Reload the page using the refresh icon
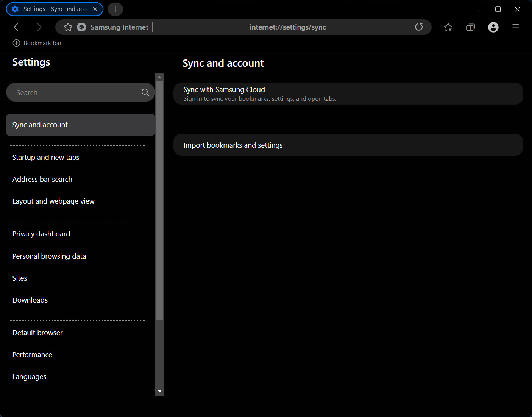 [x=419, y=27]
